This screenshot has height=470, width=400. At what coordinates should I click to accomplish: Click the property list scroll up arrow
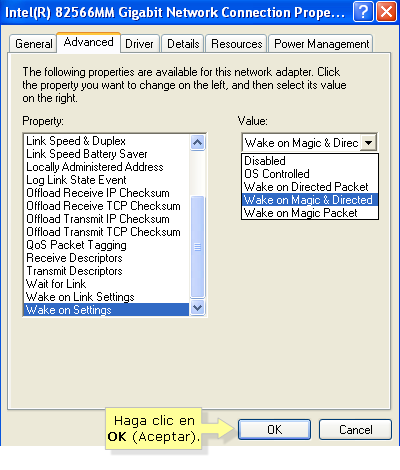(x=197, y=143)
